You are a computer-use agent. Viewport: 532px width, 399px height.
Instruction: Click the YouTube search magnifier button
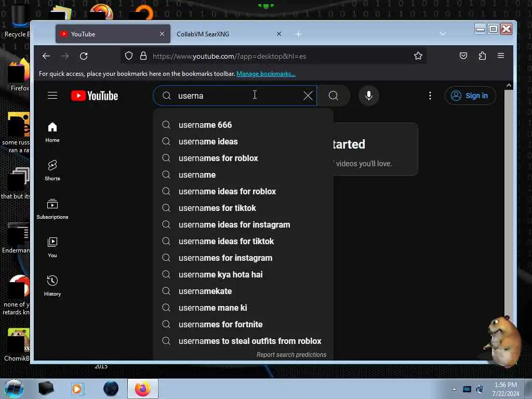[334, 96]
